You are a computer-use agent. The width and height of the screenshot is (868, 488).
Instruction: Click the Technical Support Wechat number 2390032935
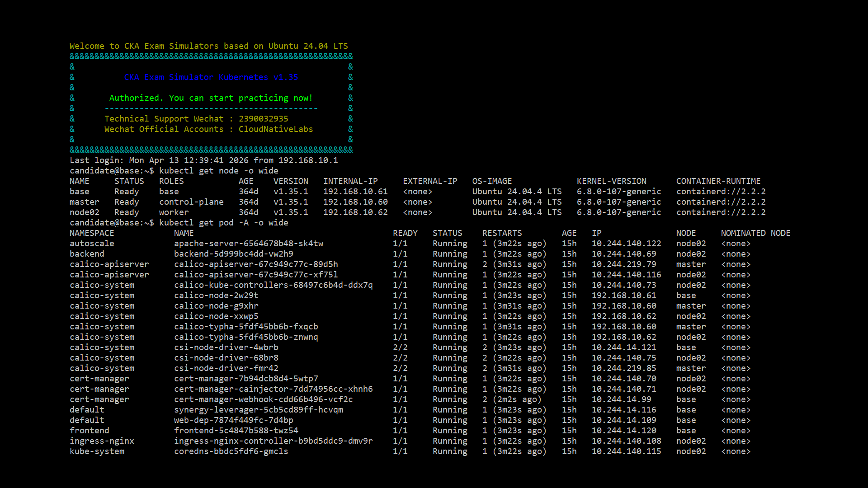(x=263, y=119)
